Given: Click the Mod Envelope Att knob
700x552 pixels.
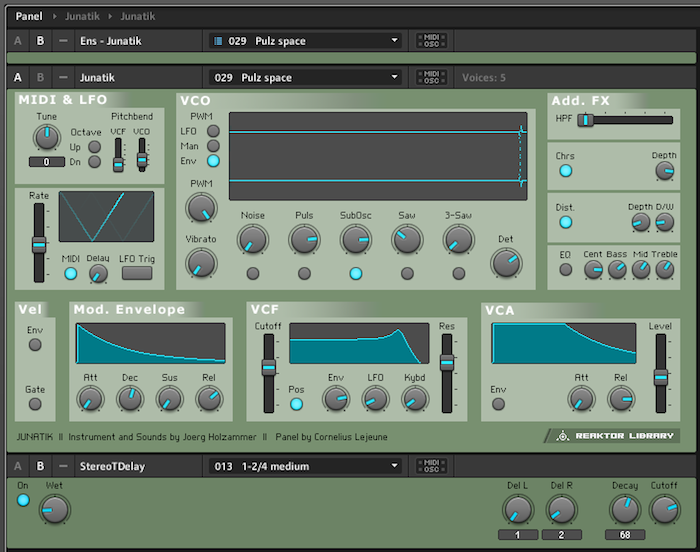Looking at the screenshot, I should [x=90, y=399].
